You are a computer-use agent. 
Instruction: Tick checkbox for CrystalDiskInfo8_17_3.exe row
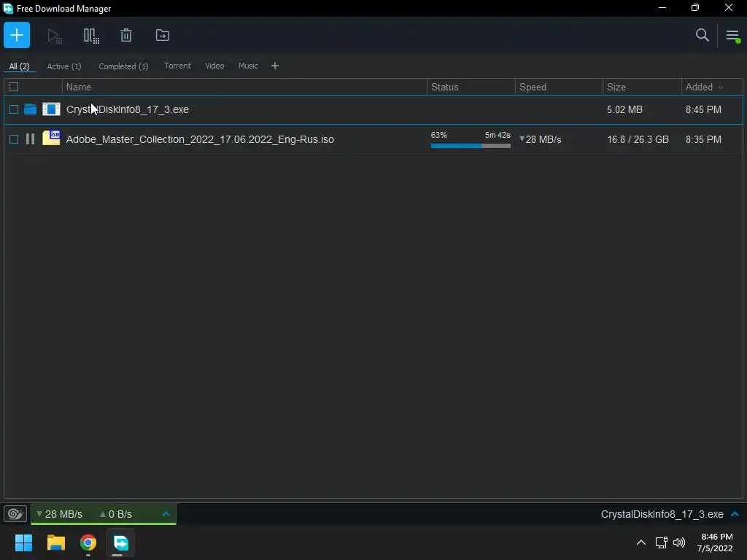pos(14,109)
